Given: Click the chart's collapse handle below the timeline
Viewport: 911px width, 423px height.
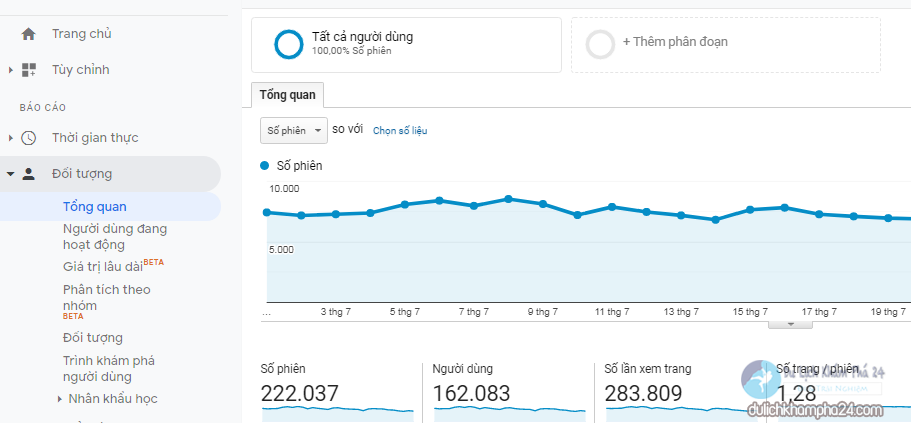Looking at the screenshot, I should tap(789, 324).
